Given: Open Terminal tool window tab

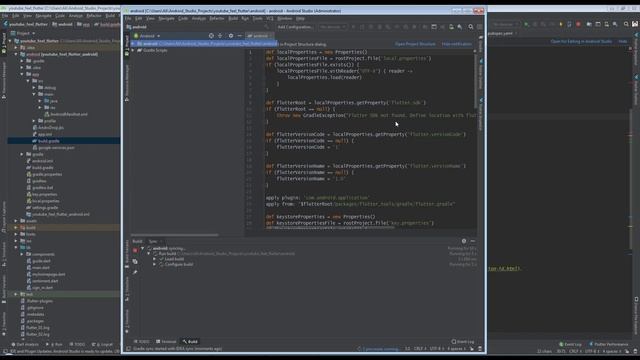Looking at the screenshot, I should pyautogui.click(x=167, y=342).
